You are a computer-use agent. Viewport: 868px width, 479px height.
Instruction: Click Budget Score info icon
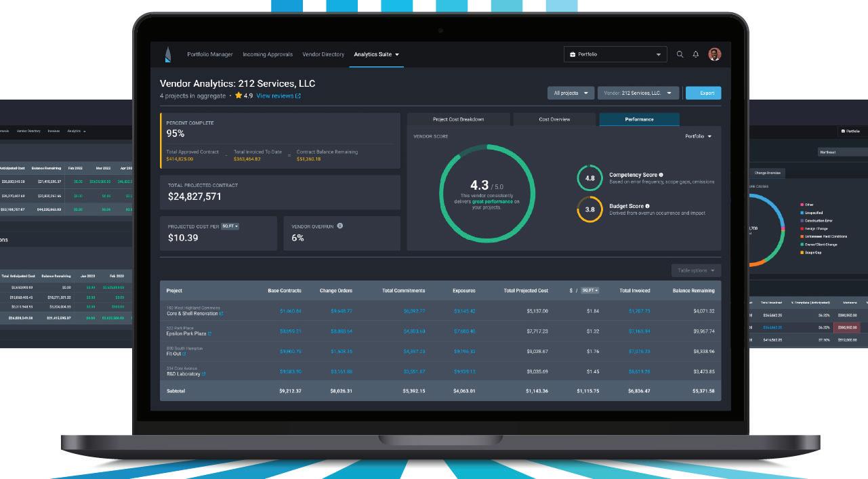647,206
